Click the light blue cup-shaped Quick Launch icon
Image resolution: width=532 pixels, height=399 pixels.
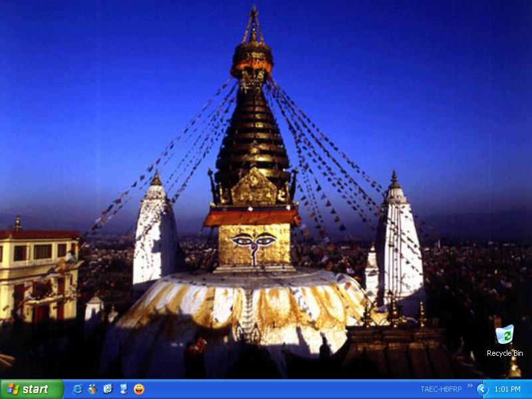click(123, 389)
